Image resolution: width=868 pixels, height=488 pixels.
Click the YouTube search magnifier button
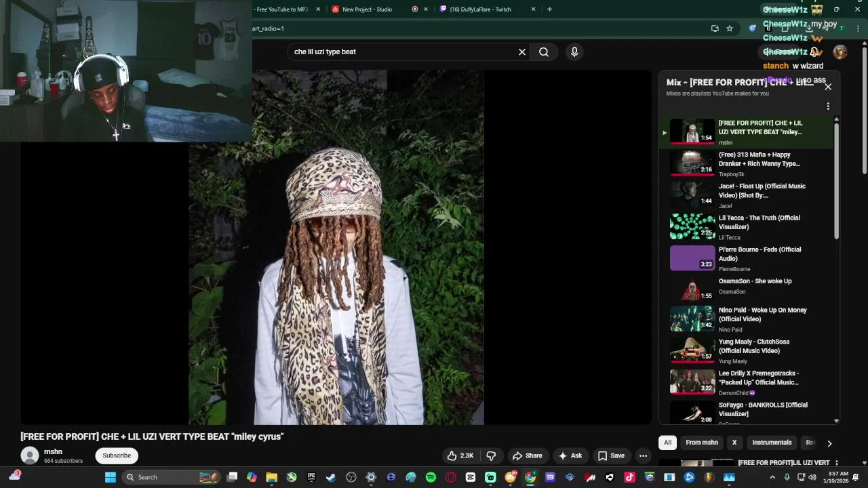click(x=544, y=52)
